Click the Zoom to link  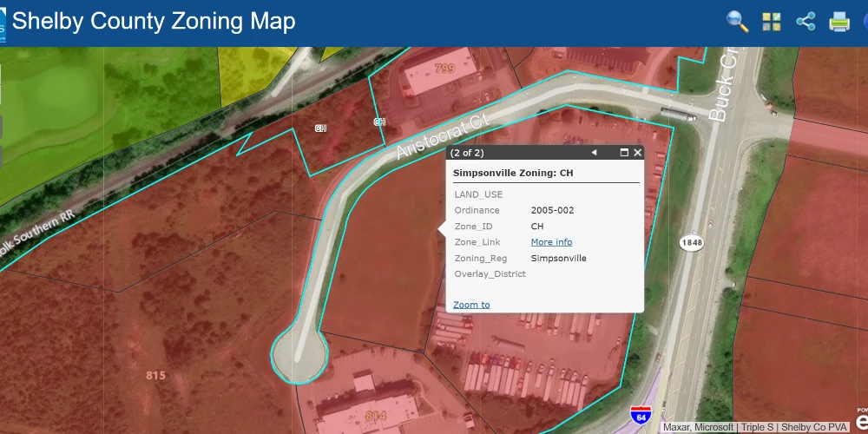point(471,305)
